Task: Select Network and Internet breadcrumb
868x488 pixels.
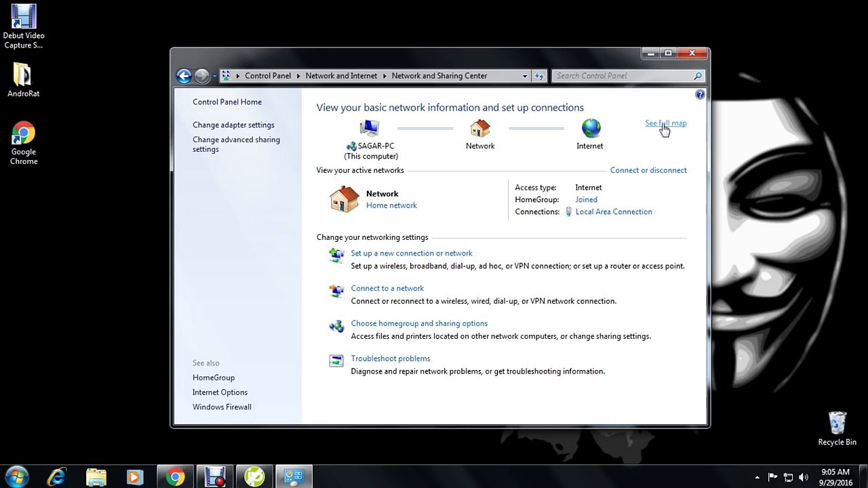Action: 341,76
